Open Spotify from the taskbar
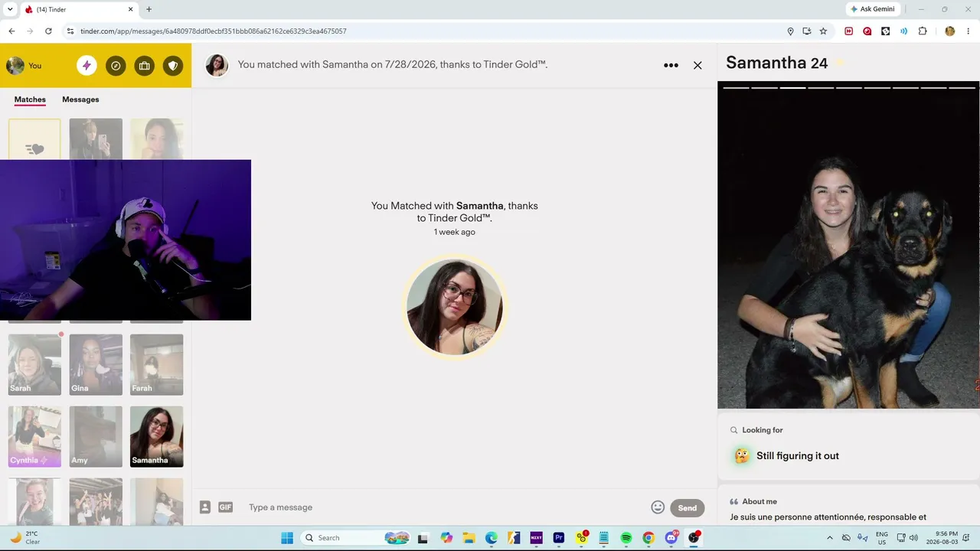980x551 pixels. pos(626,538)
